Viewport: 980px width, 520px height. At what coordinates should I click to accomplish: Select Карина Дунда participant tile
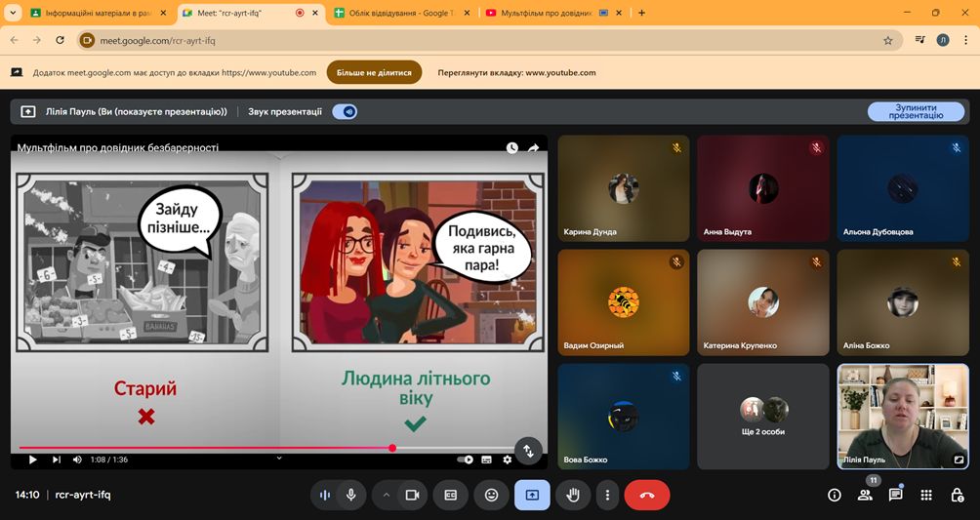(x=624, y=188)
